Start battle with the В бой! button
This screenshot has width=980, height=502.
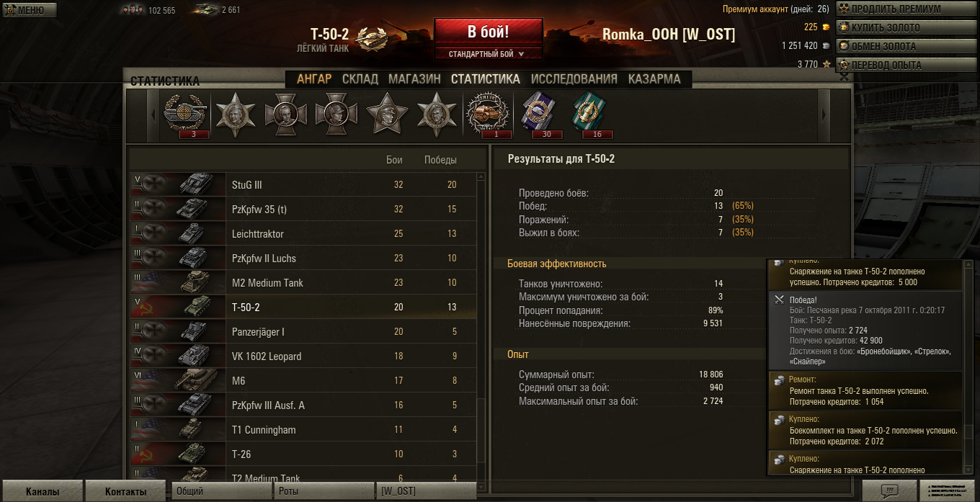tap(488, 32)
